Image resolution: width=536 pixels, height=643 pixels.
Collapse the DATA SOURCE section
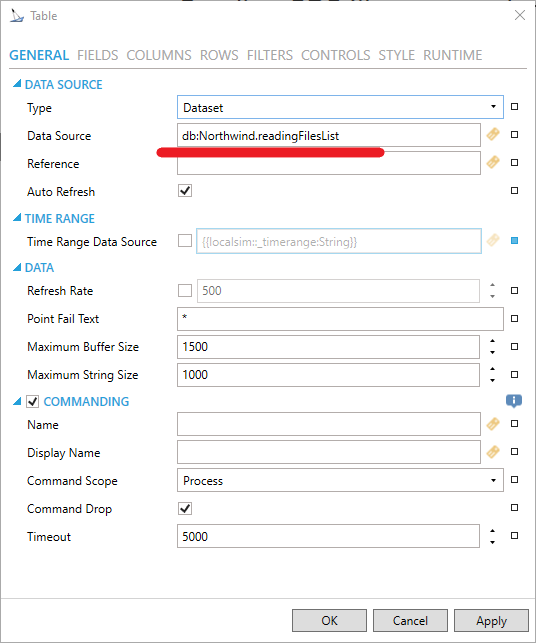coord(17,84)
